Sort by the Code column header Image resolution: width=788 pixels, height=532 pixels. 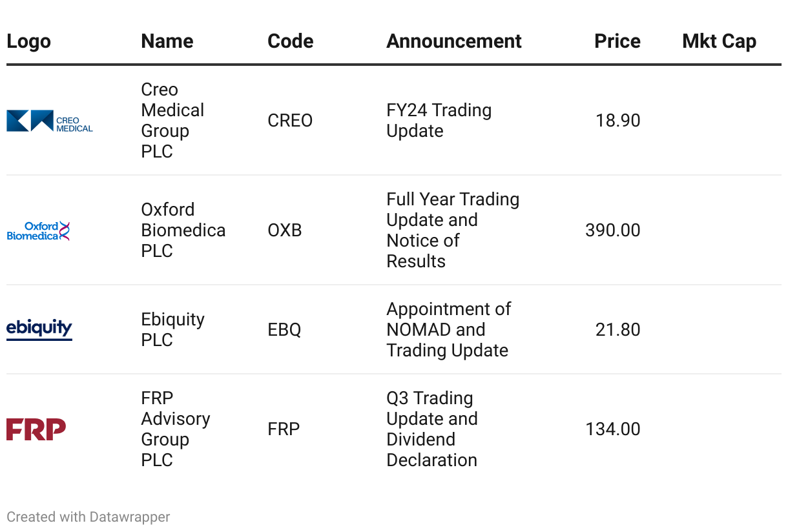click(290, 41)
